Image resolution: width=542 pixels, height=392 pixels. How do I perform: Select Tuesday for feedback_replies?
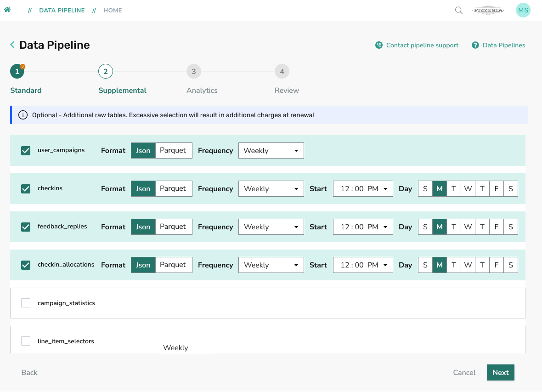[453, 227]
